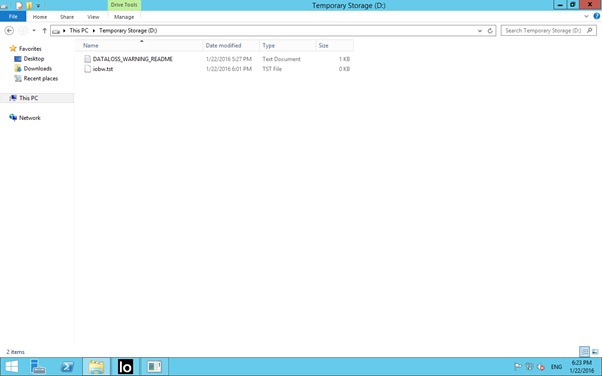Switch to Details view in status bar

[x=584, y=351]
